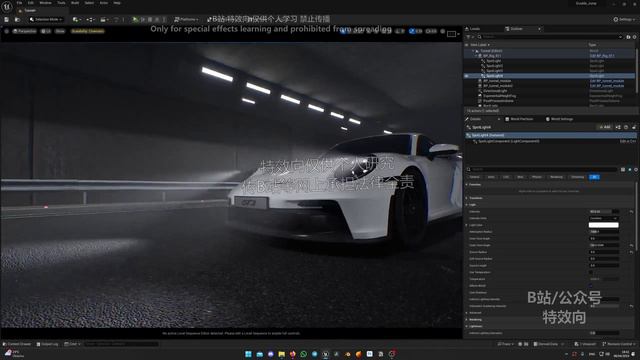Open File Explorer from the taskbar
Image resolution: width=640 pixels, height=360 pixels.
282,354
